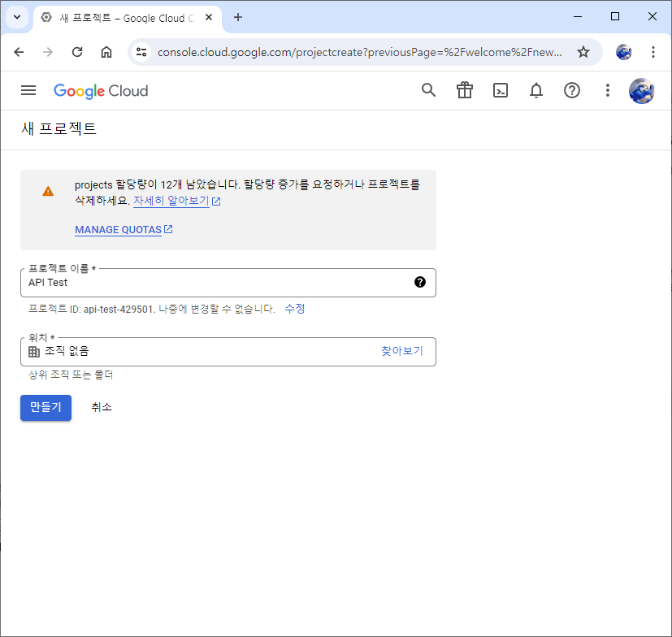Open the Google account avatar in console
Image resolution: width=672 pixels, height=637 pixels.
642,91
